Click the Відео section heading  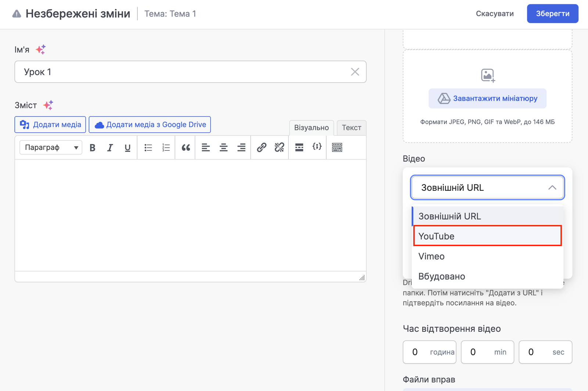[x=414, y=159]
